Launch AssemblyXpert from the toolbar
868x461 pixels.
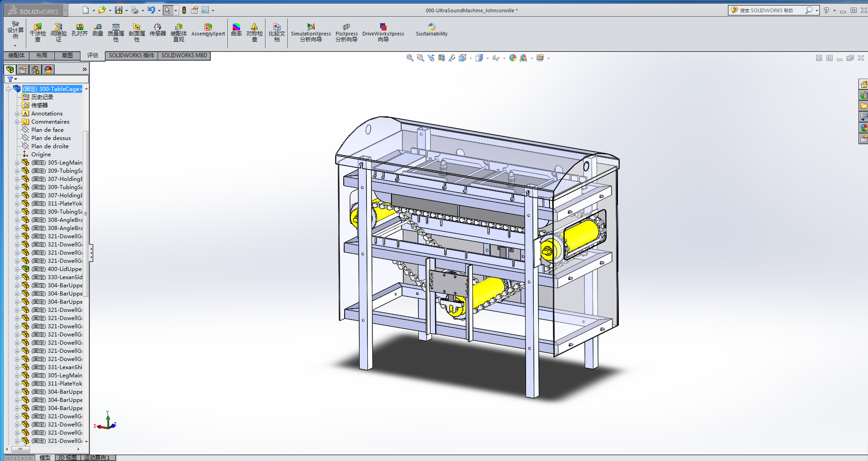coord(208,30)
